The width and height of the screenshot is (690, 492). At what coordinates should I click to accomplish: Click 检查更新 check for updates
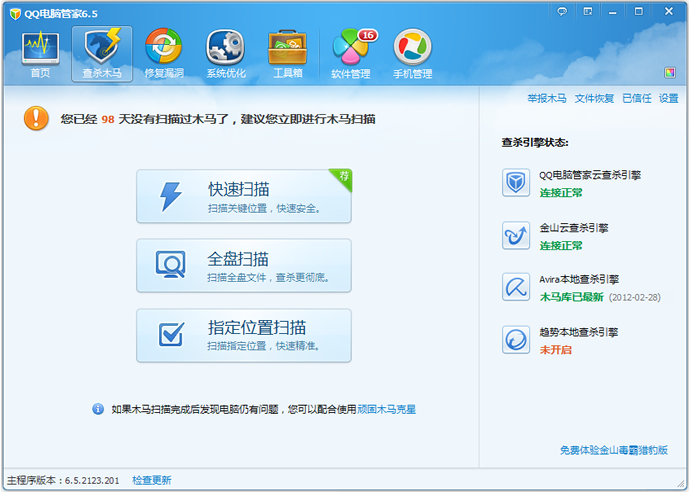pos(152,480)
